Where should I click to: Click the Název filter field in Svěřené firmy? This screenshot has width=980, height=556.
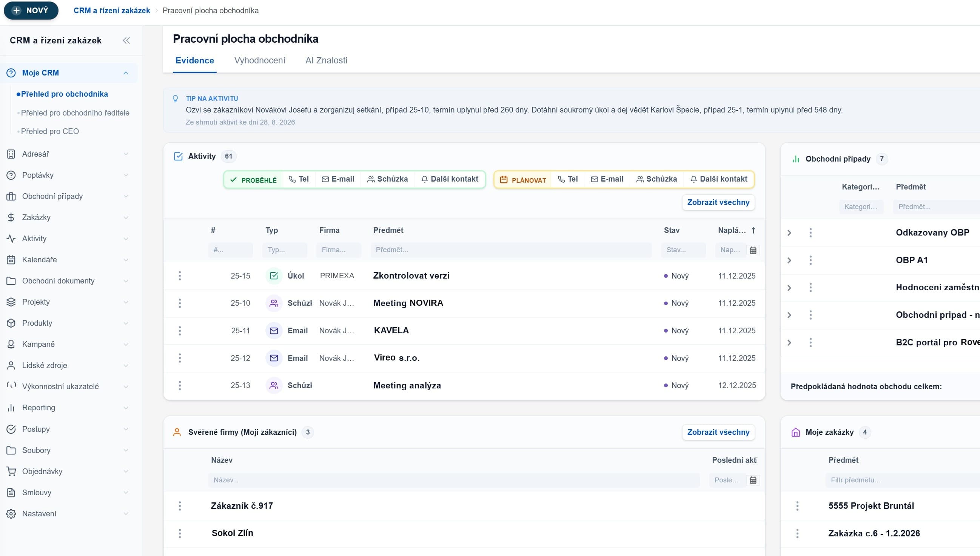(454, 480)
